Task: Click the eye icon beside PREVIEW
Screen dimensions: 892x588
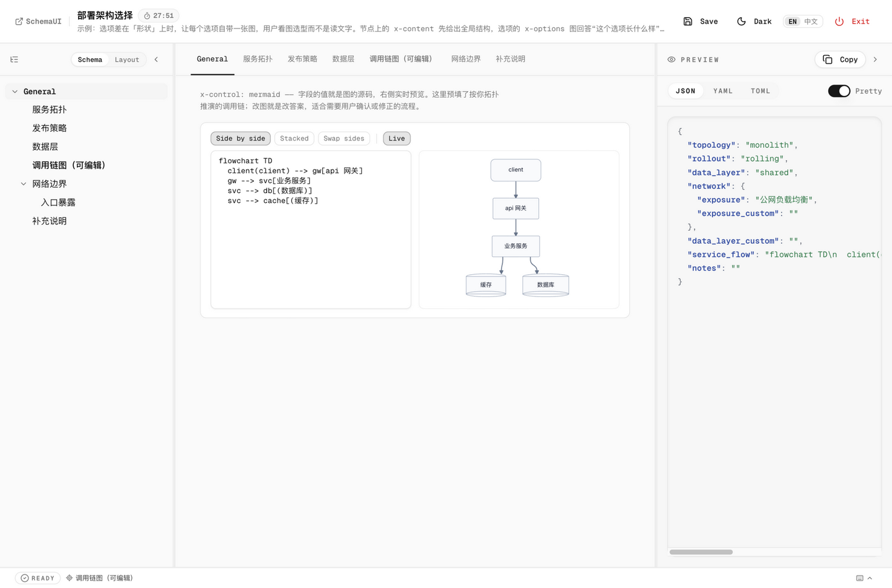Action: pyautogui.click(x=671, y=59)
